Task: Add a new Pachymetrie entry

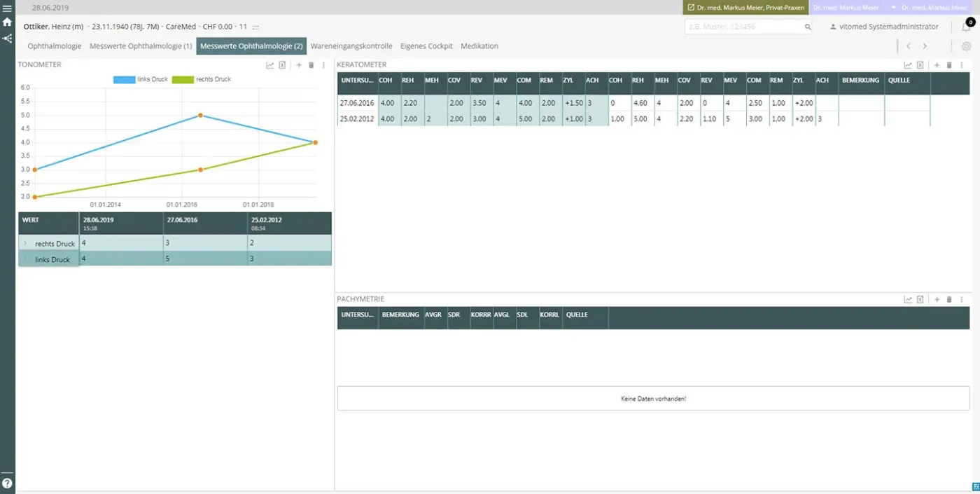Action: coord(937,299)
